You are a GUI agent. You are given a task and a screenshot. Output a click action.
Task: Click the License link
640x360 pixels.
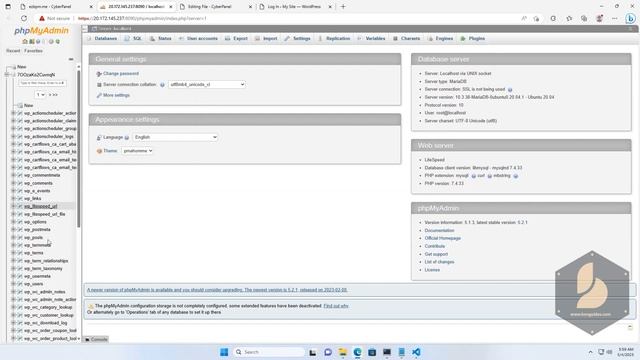[x=432, y=270]
